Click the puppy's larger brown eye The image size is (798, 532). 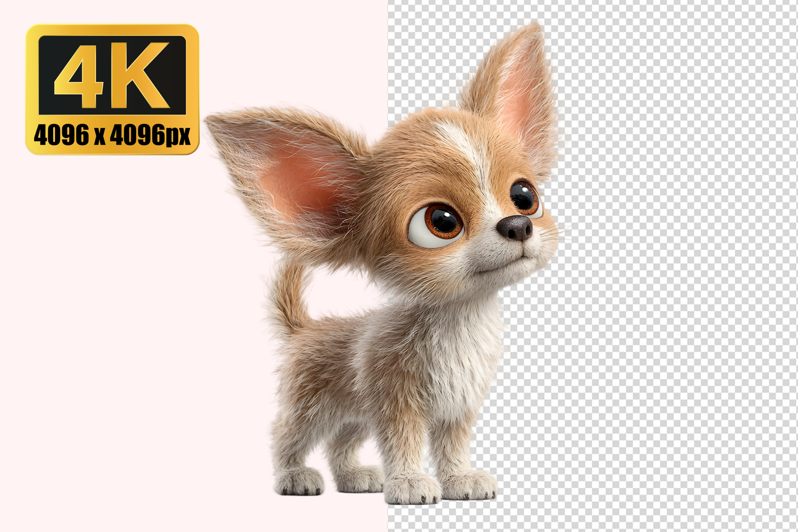pos(437,223)
